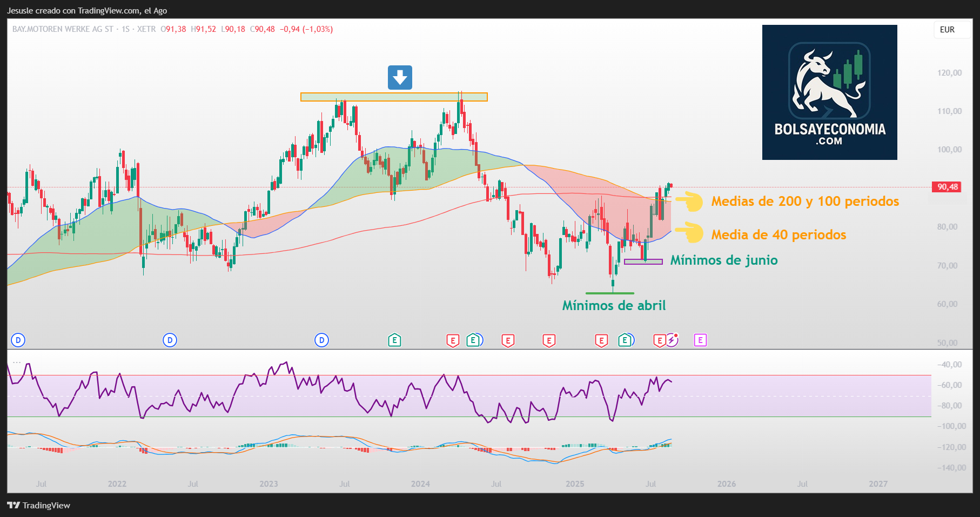
Task: Click the purple lightning-bolt event icon
Action: [x=672, y=340]
